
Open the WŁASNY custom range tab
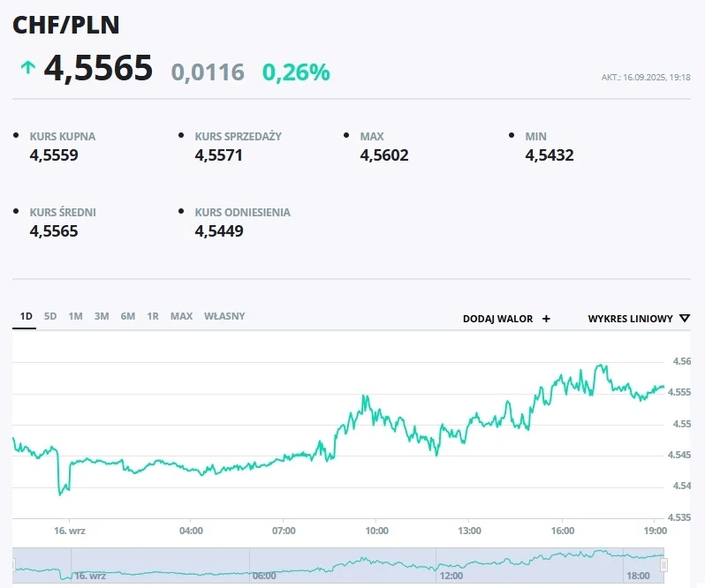[224, 316]
